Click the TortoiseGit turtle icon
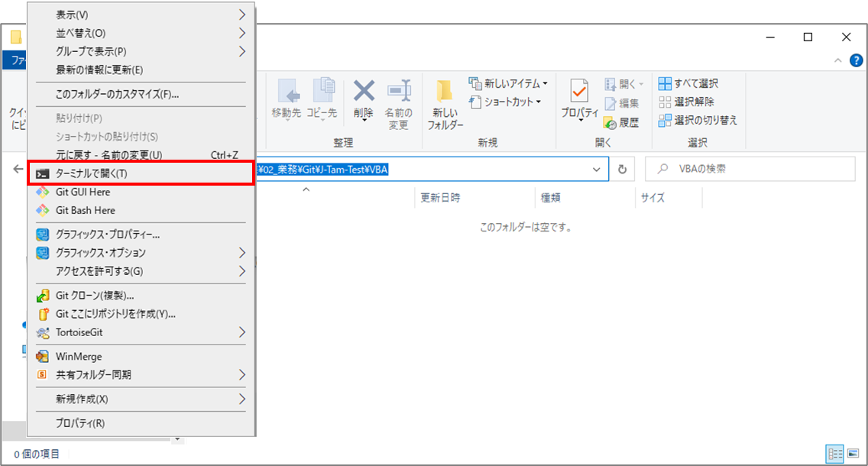 tap(42, 332)
